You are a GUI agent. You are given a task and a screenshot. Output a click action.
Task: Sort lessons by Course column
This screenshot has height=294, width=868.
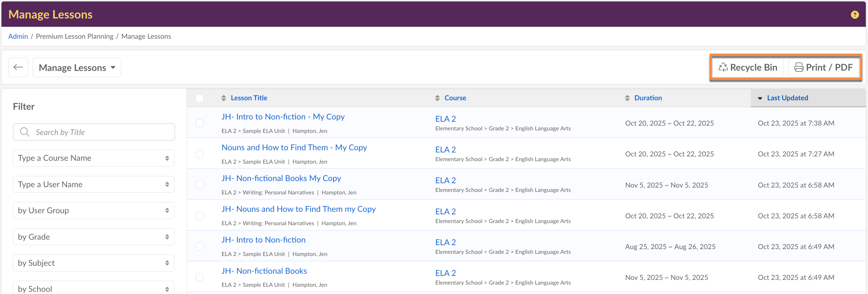(455, 98)
